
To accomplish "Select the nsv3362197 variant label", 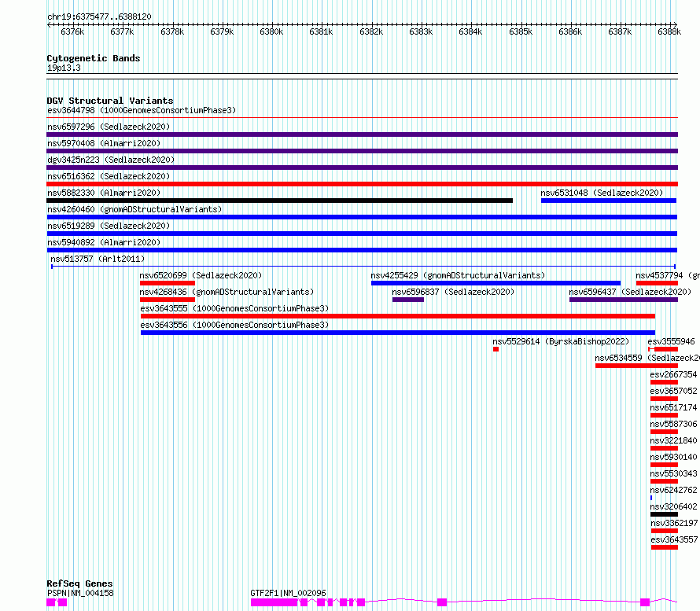I will pyautogui.click(x=674, y=523).
